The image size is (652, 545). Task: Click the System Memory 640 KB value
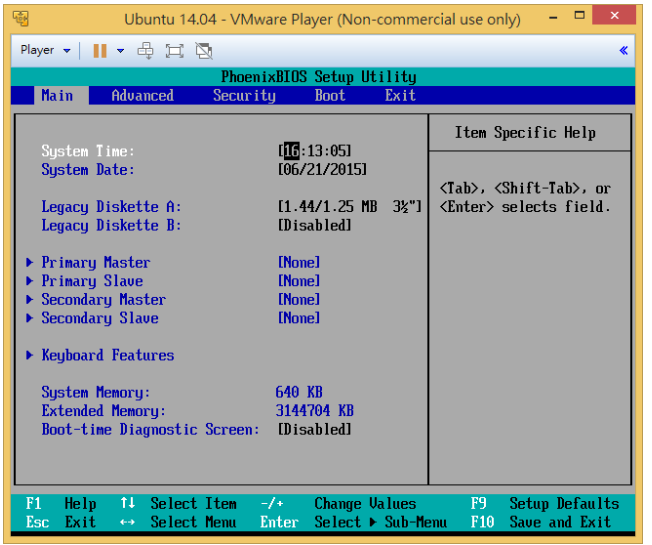299,392
